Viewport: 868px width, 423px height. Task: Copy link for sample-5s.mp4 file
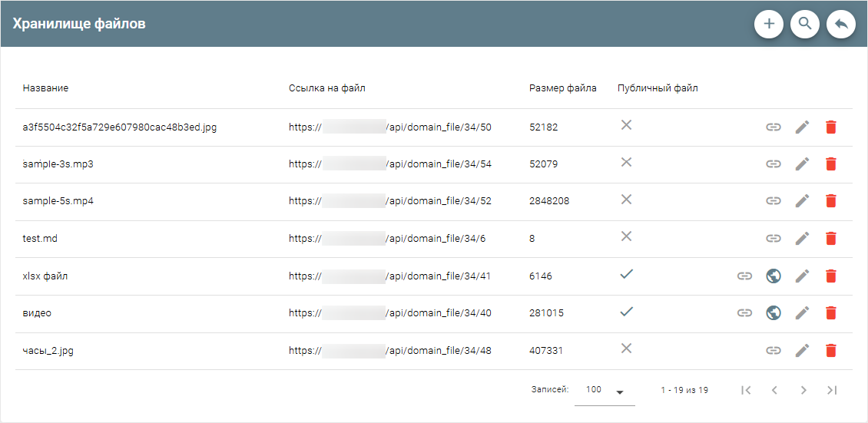click(x=774, y=201)
